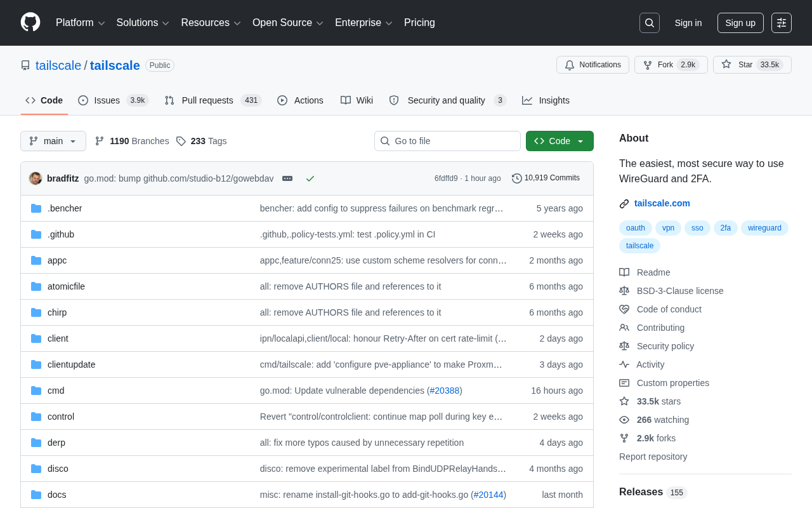Click the disco folder icon
The width and height of the screenshot is (812, 508).
tap(36, 469)
